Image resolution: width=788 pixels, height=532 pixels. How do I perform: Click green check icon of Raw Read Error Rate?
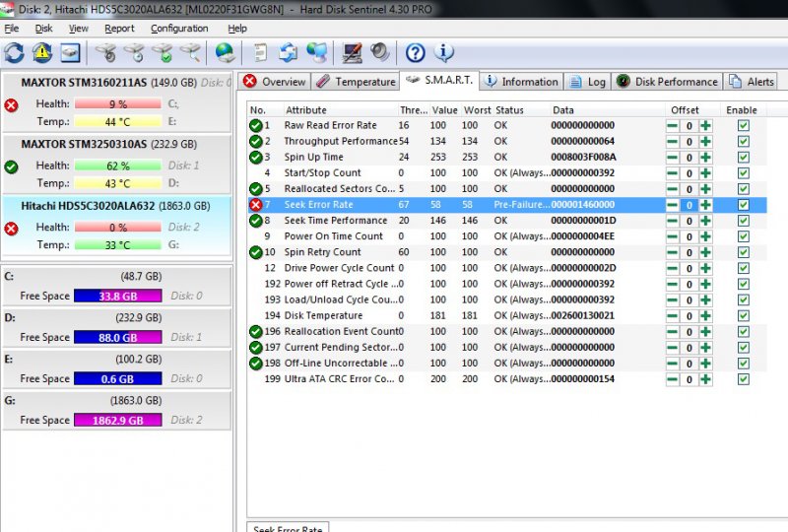(256, 125)
